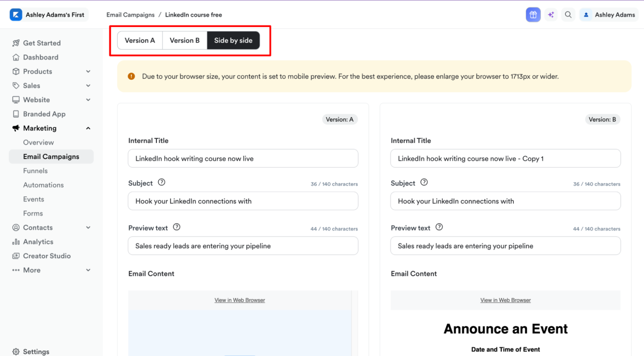Click Ashley Adams account name

click(615, 15)
